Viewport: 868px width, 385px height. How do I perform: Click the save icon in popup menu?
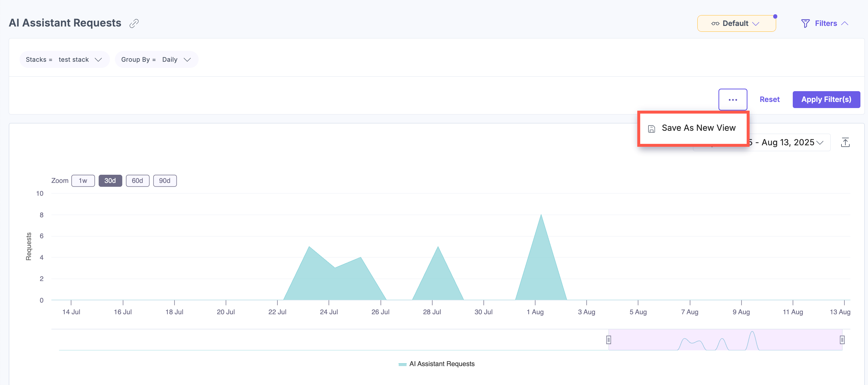pos(651,128)
